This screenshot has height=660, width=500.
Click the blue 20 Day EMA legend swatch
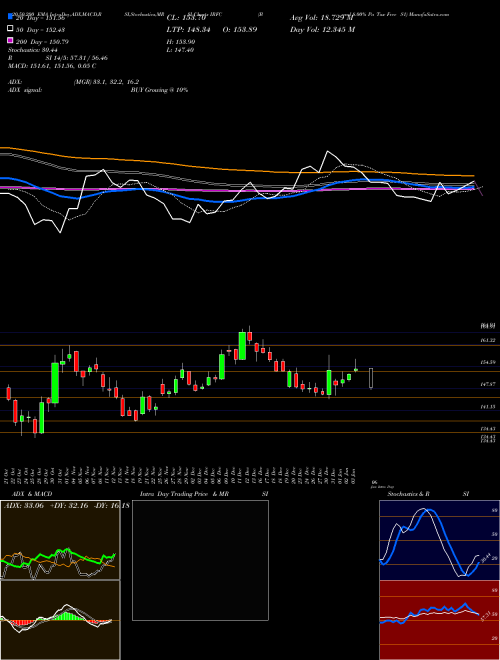point(10,17)
